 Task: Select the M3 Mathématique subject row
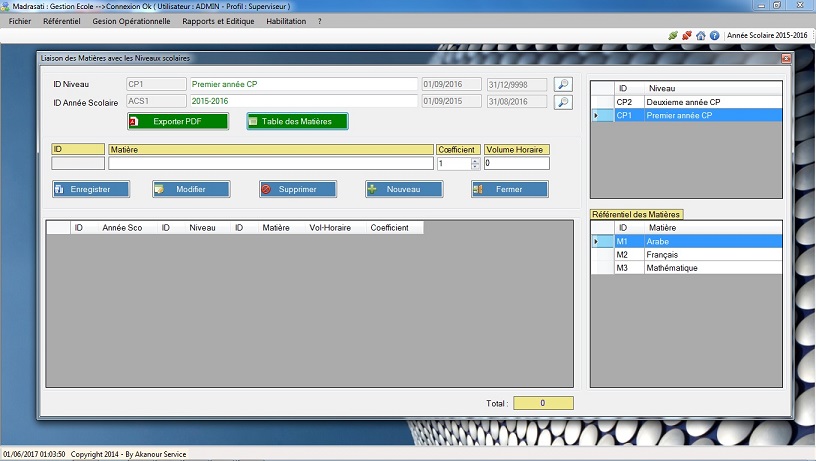pyautogui.click(x=686, y=268)
